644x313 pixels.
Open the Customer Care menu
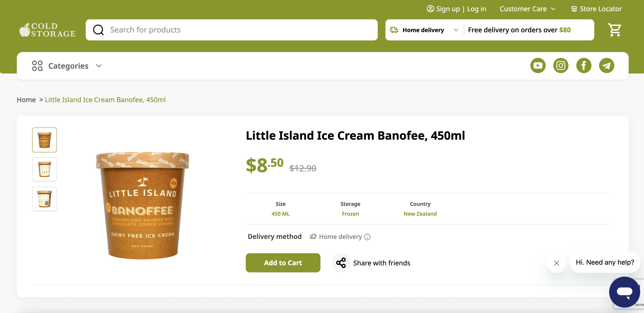[528, 9]
